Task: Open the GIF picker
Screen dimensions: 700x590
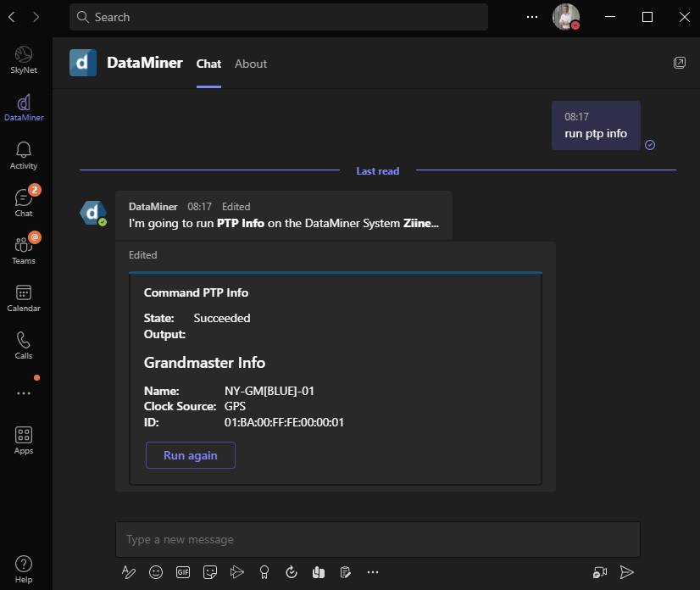Action: 183,572
